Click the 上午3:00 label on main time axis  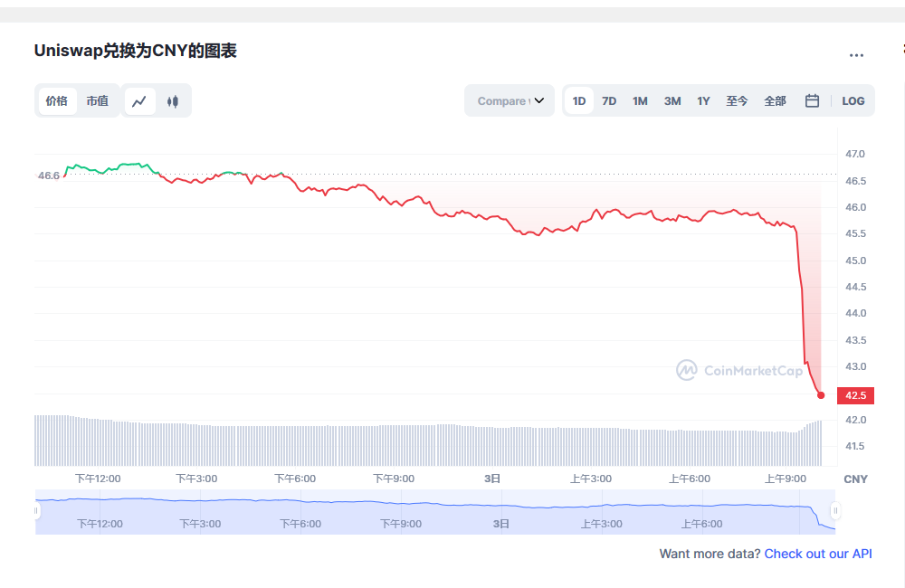pos(591,479)
